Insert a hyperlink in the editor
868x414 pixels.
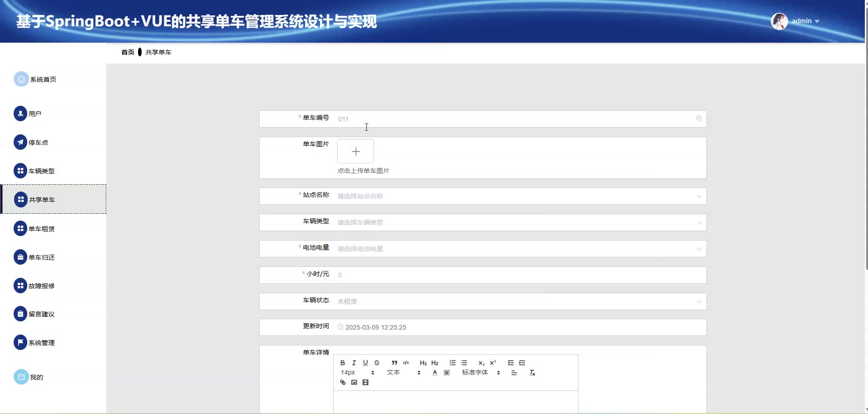[x=343, y=382]
